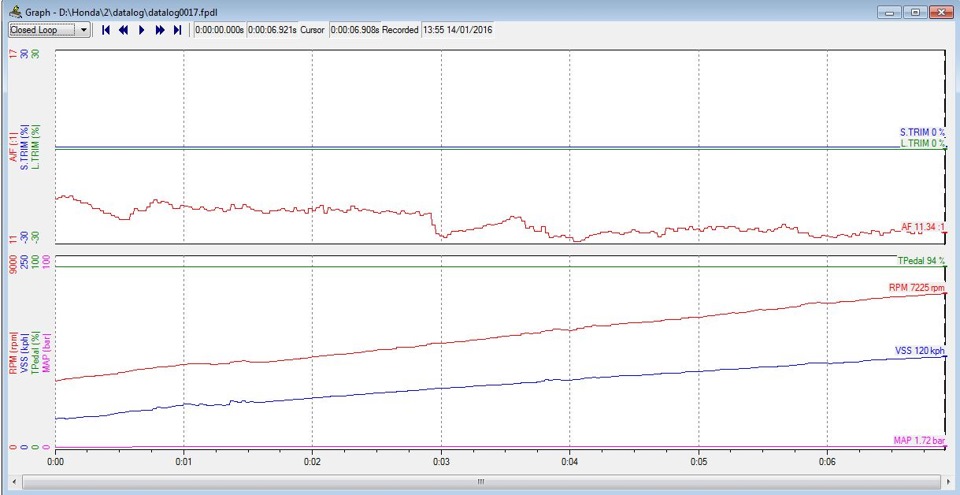
Task: Click the VSS 120 kph readout
Action: pos(920,350)
